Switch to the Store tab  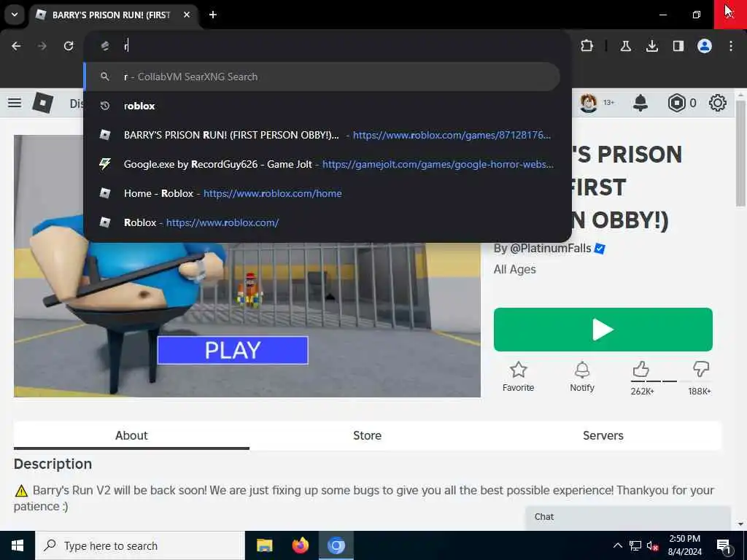coord(368,435)
